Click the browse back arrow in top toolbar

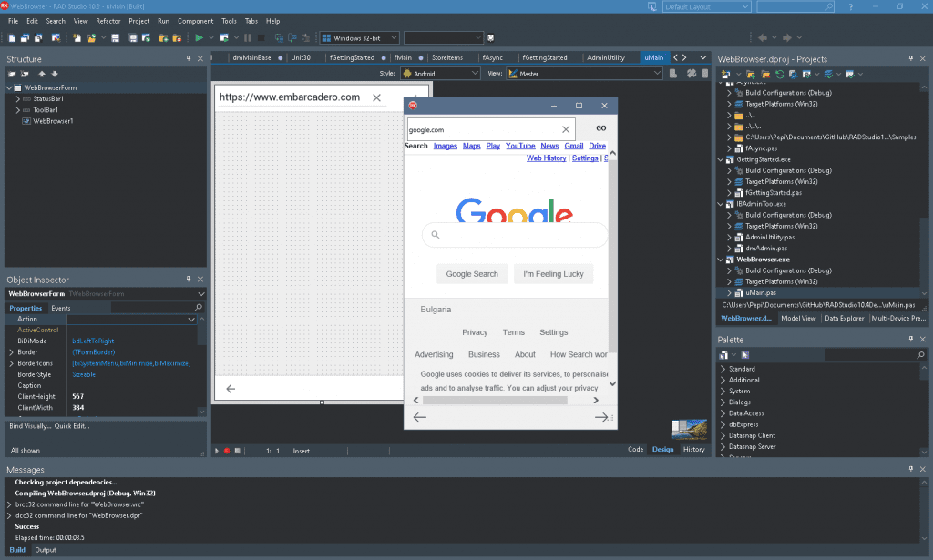763,38
